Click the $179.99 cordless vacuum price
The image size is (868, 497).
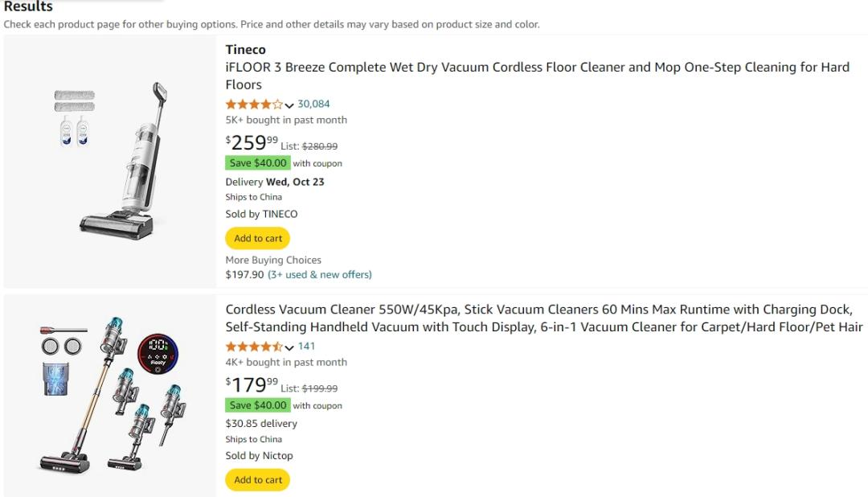[252, 385]
